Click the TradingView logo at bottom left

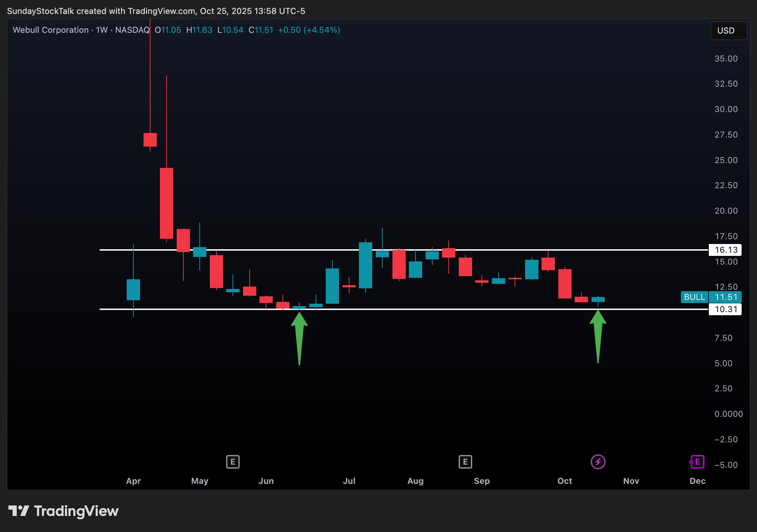[64, 511]
